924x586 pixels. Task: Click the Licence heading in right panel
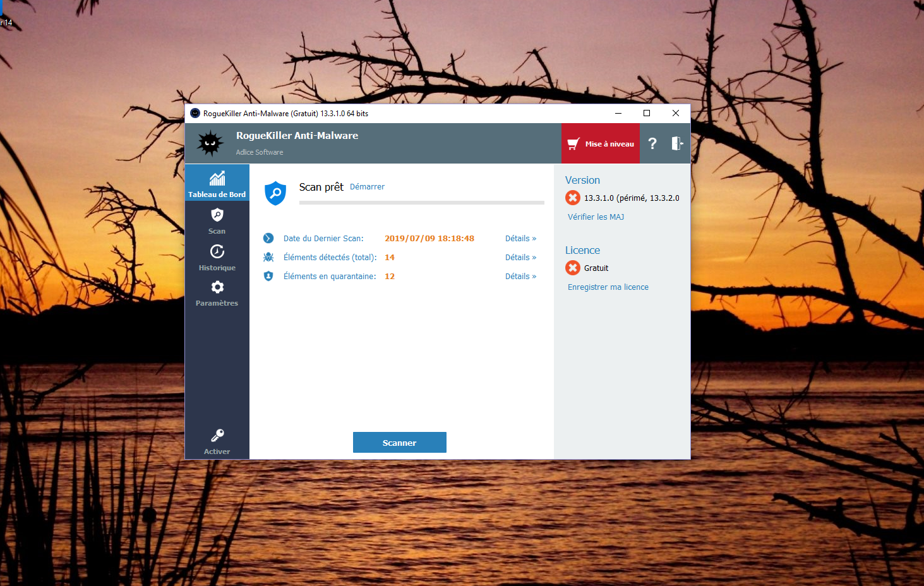[582, 250]
